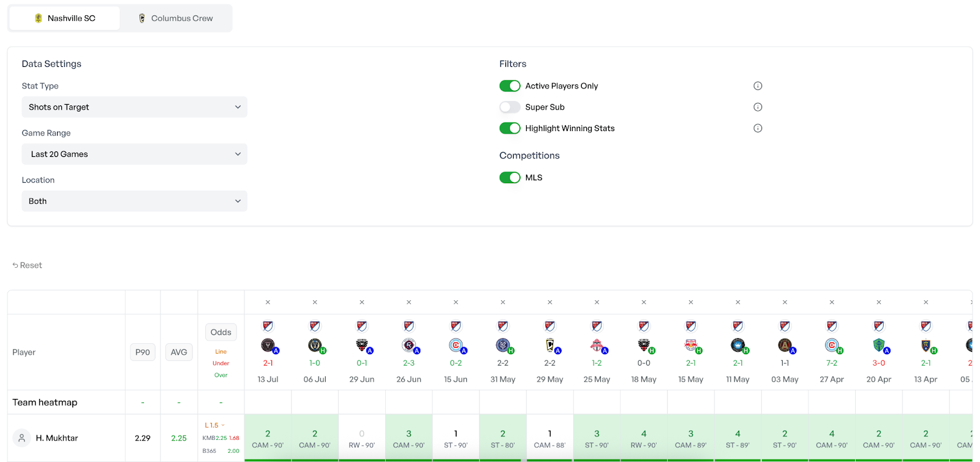Disable Active Players Only toggle

coord(510,86)
